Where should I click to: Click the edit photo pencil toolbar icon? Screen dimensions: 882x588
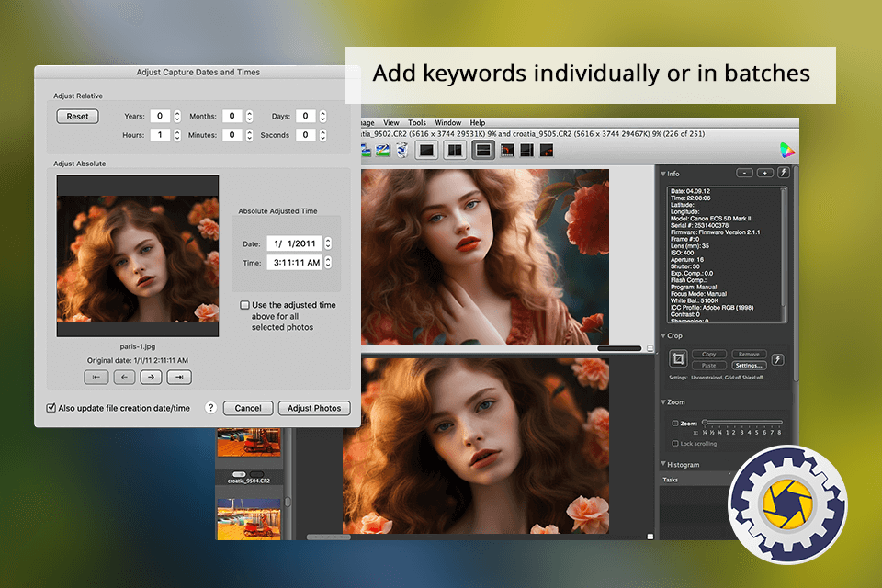384,151
